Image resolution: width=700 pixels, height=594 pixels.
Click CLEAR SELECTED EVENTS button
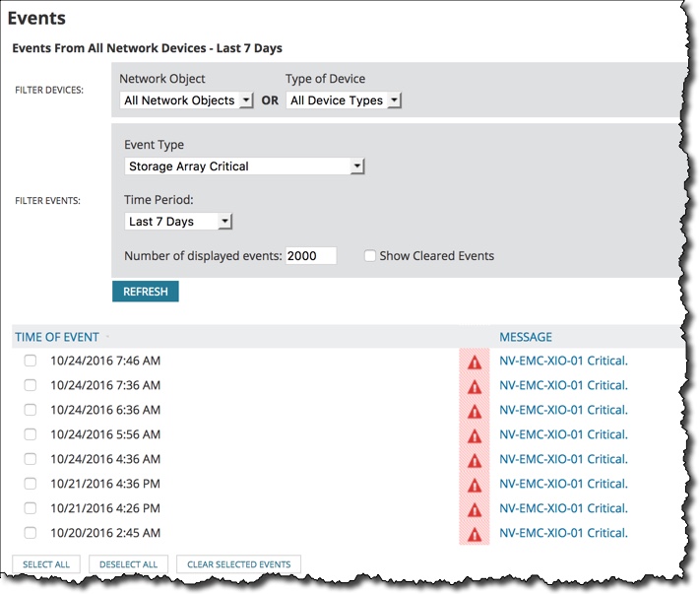point(239,564)
